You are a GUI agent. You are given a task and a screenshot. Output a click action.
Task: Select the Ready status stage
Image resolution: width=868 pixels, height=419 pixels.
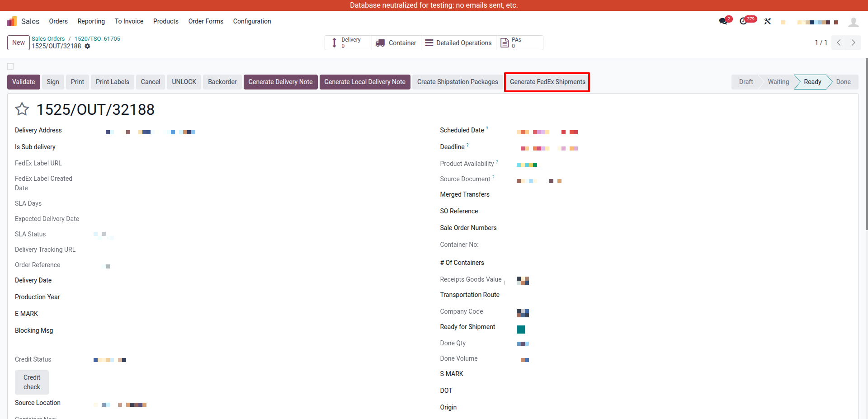[x=812, y=82]
